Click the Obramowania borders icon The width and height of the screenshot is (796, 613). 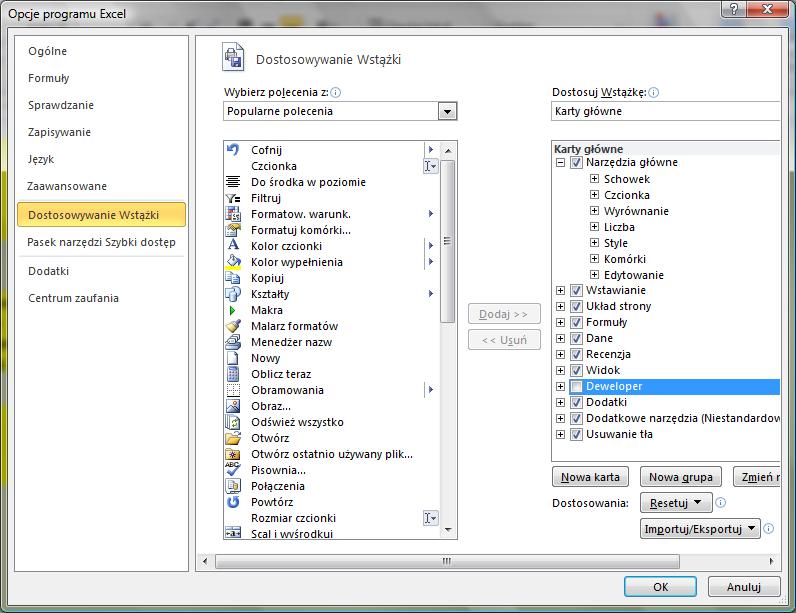[x=233, y=390]
